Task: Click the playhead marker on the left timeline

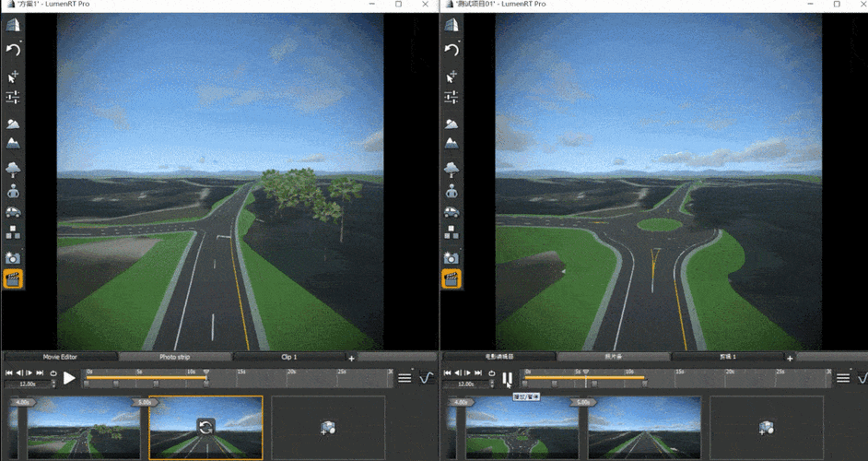Action: (205, 372)
